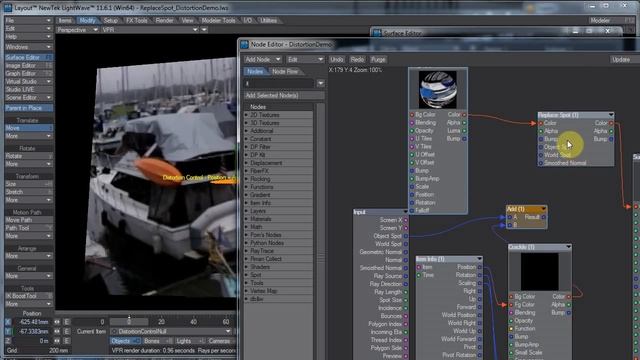Click Redo in Node Editor
This screenshot has width=640, height=360.
pos(357,60)
